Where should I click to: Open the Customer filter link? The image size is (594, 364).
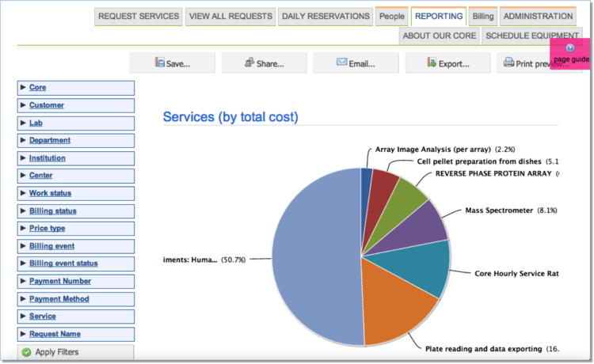coord(47,105)
